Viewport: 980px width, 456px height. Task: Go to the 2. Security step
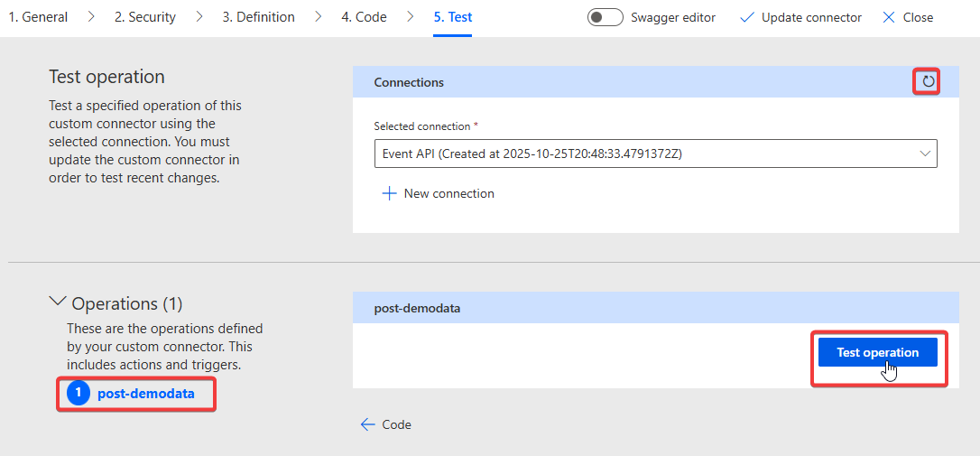pyautogui.click(x=145, y=17)
